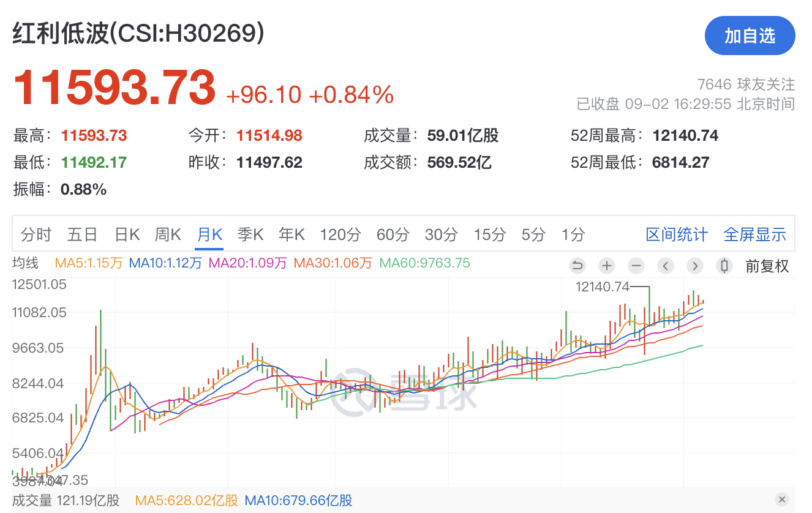Zoom in chart with plus icon
Viewport: 812px width, 513px height.
pos(606,266)
